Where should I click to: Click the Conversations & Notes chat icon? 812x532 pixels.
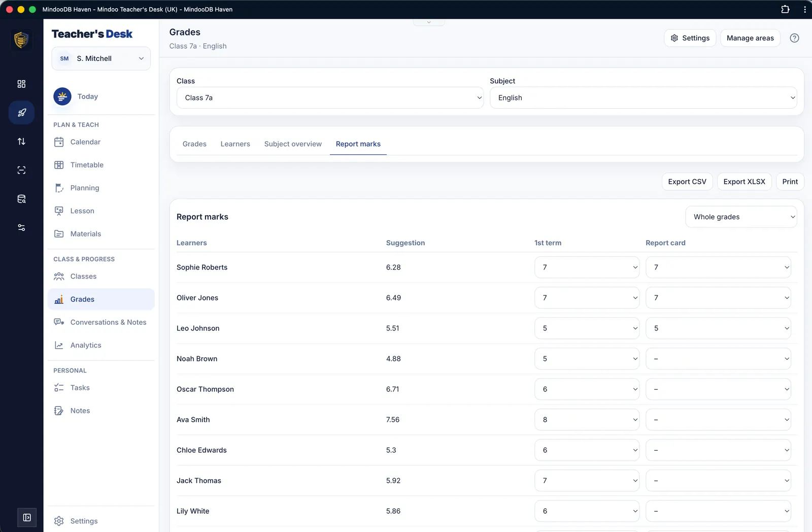click(59, 322)
